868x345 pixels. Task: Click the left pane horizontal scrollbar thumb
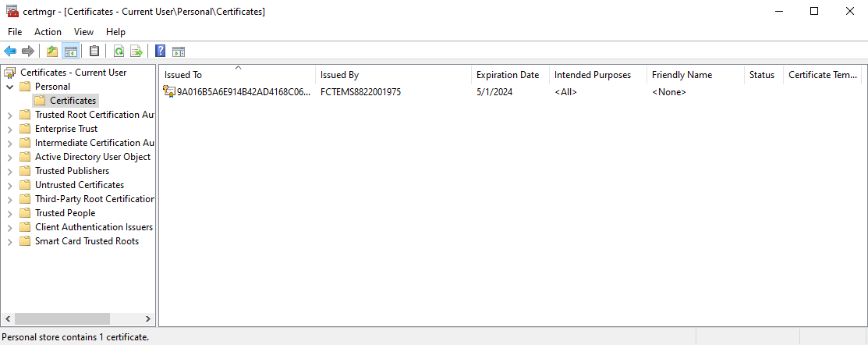pyautogui.click(x=62, y=318)
